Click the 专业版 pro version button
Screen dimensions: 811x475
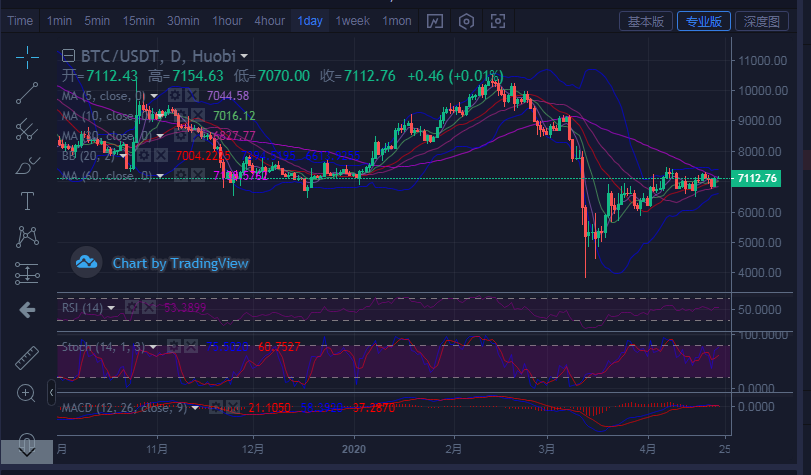[704, 21]
